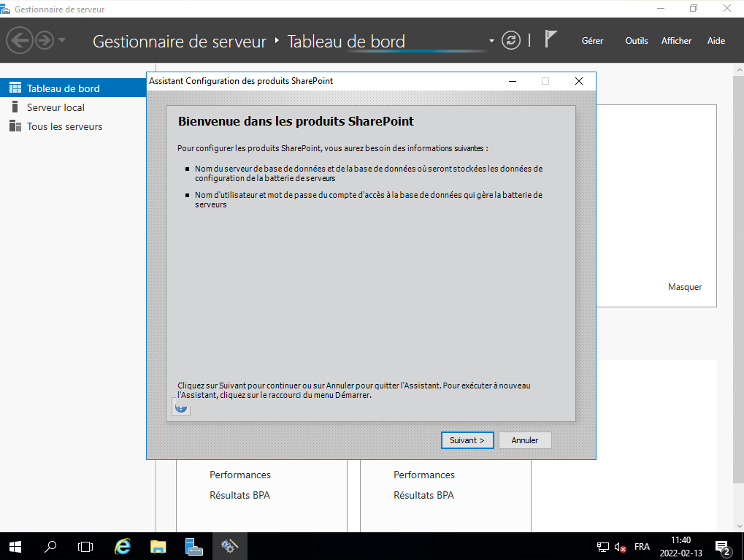Open File Explorer from the taskbar
744x560 pixels.
pos(158,547)
